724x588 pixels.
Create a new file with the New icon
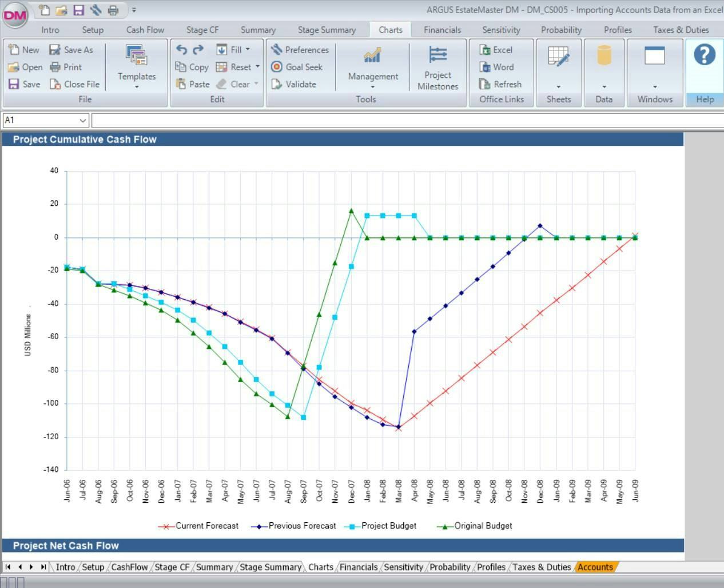coord(24,50)
